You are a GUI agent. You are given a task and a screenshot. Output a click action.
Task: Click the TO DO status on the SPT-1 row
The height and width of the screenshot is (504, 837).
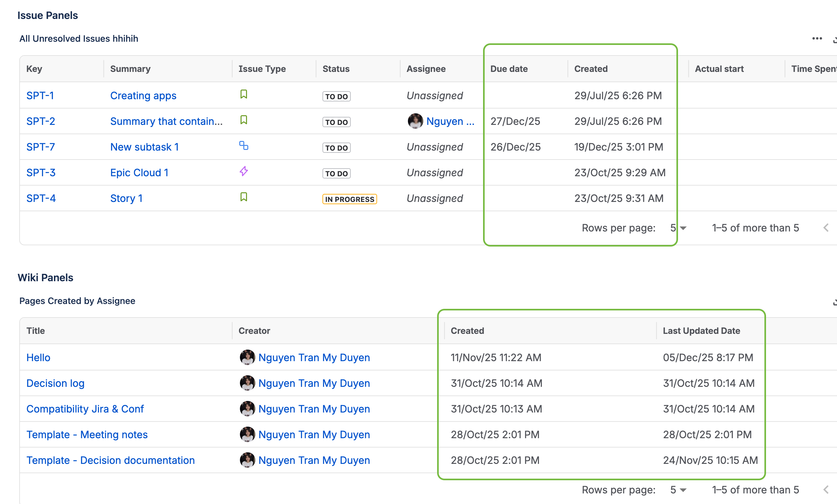(x=336, y=96)
